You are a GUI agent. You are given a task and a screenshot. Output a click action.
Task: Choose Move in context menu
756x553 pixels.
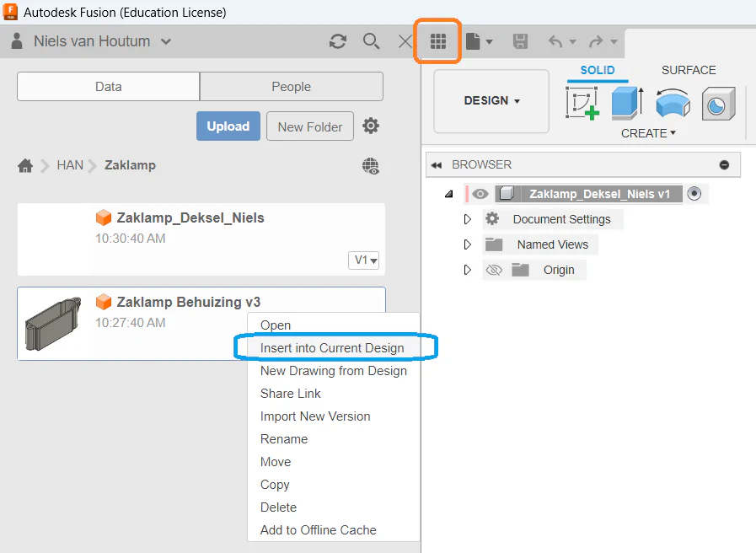334,462
